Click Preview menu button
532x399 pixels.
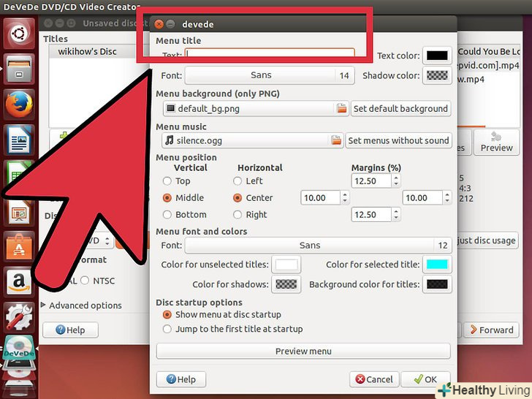[303, 351]
